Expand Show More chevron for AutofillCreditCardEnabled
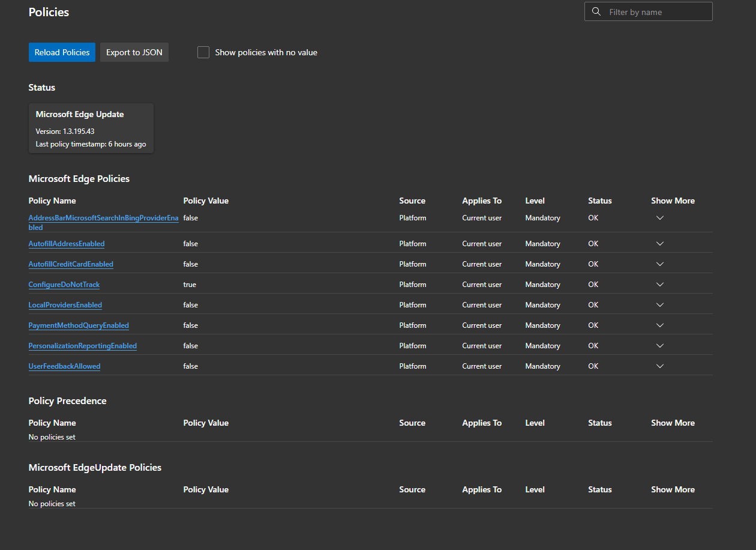 point(660,264)
